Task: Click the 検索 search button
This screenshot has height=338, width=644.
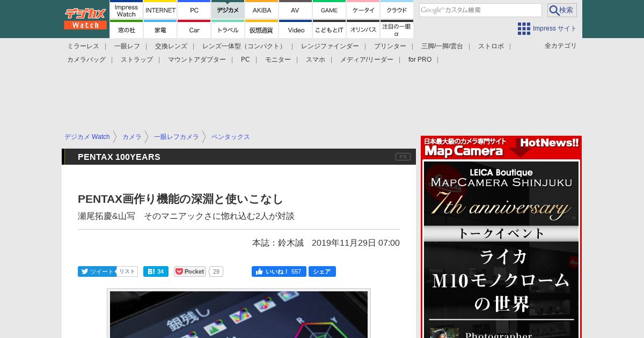Action: pos(562,10)
